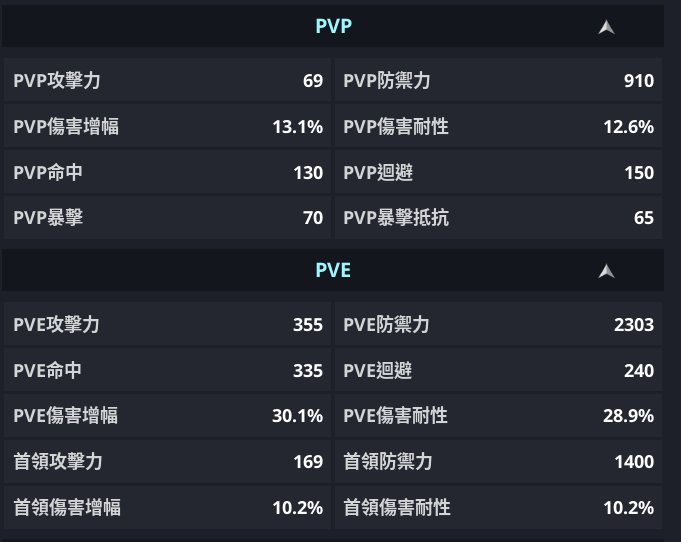Viewport: 681px width, 542px height.
Task: Select the PVP迴避 stat row
Action: coord(498,173)
